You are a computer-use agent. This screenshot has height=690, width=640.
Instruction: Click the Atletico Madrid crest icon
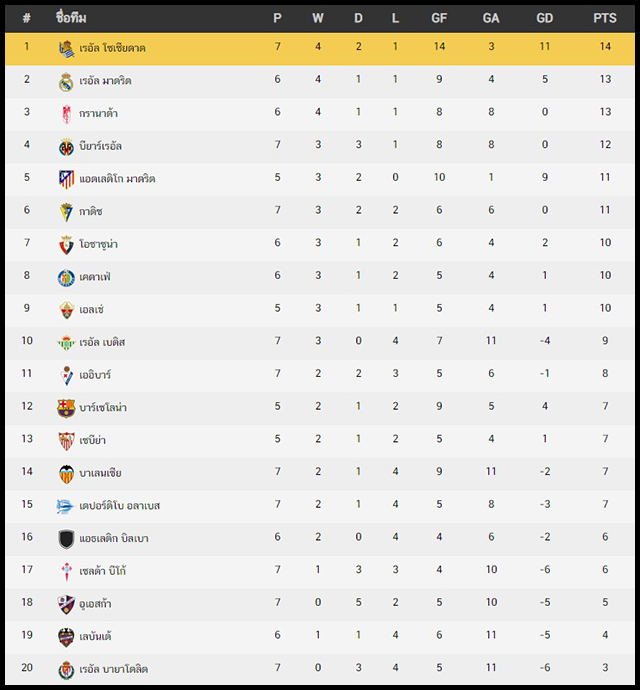[66, 180]
